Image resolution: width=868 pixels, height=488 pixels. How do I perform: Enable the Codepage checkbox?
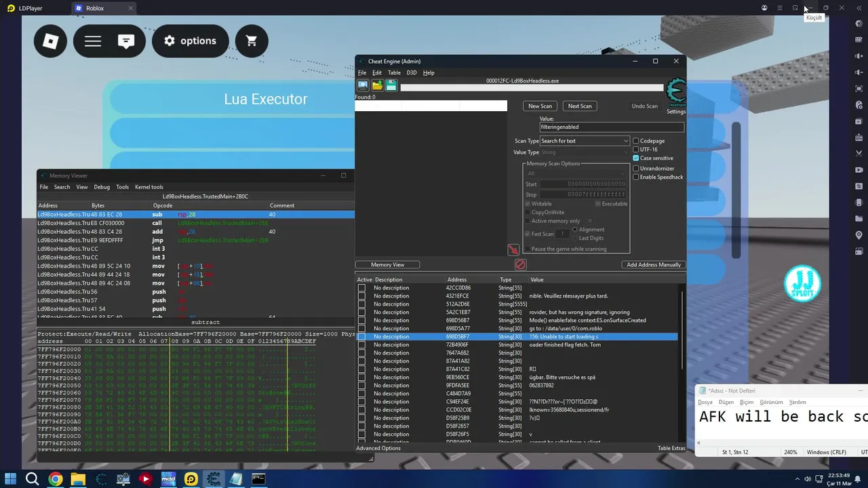pyautogui.click(x=636, y=141)
